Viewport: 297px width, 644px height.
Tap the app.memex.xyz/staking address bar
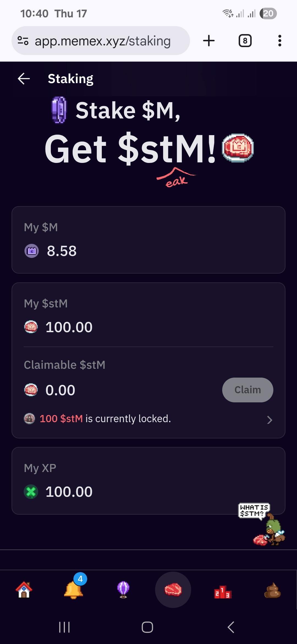click(x=103, y=41)
